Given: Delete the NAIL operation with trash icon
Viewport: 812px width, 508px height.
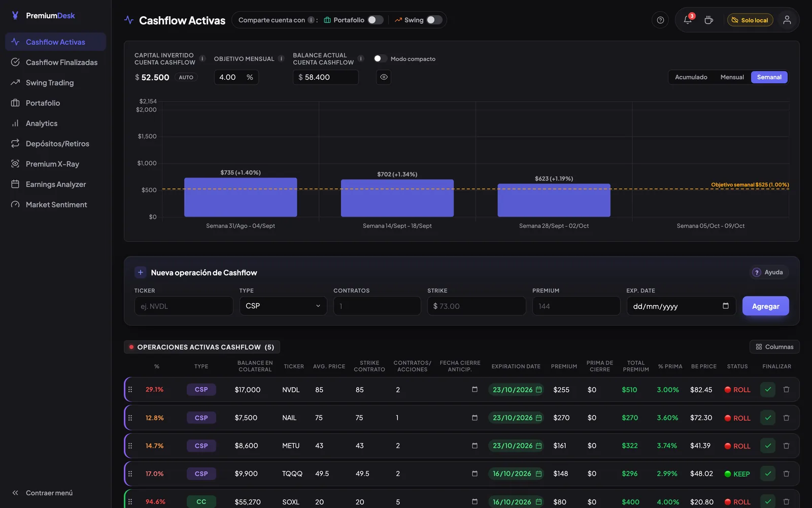Looking at the screenshot, I should [786, 418].
